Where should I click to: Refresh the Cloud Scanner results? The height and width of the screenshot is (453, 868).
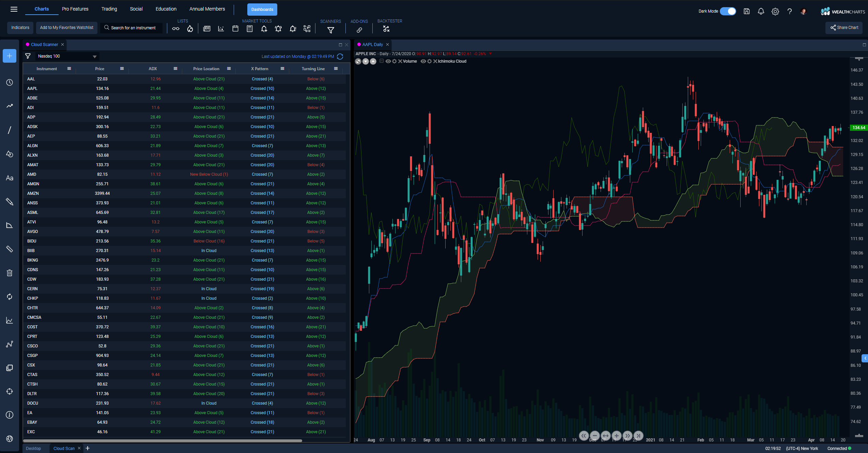[x=340, y=57]
